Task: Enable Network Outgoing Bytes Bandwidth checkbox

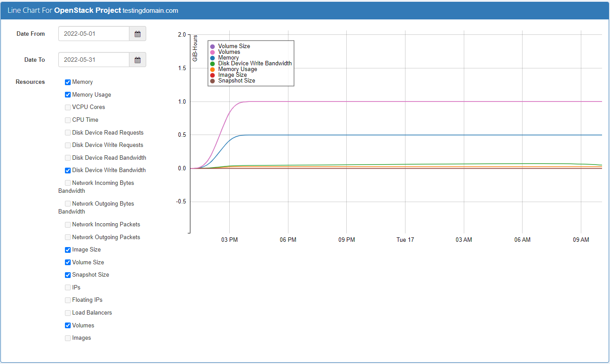Action: pos(68,204)
